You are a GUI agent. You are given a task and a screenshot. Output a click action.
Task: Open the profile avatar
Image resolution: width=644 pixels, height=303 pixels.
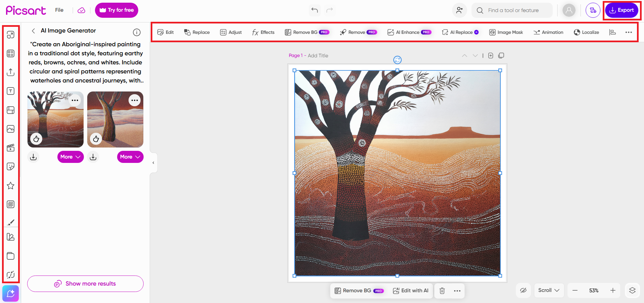tap(569, 10)
